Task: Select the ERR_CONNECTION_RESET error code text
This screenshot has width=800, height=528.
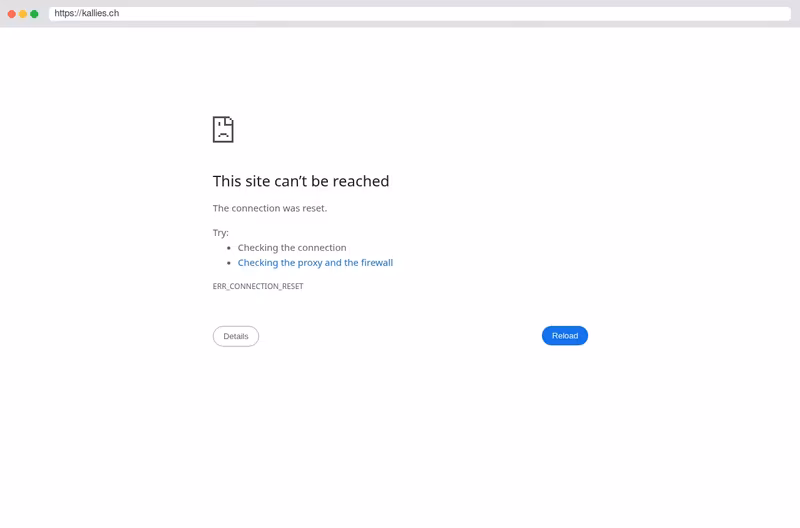Action: pos(258,286)
